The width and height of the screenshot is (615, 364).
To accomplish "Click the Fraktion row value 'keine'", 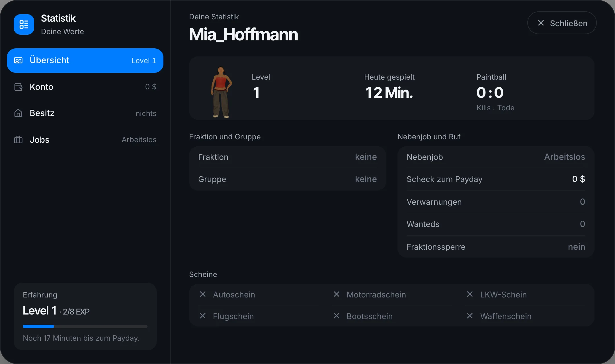I will click(x=366, y=157).
